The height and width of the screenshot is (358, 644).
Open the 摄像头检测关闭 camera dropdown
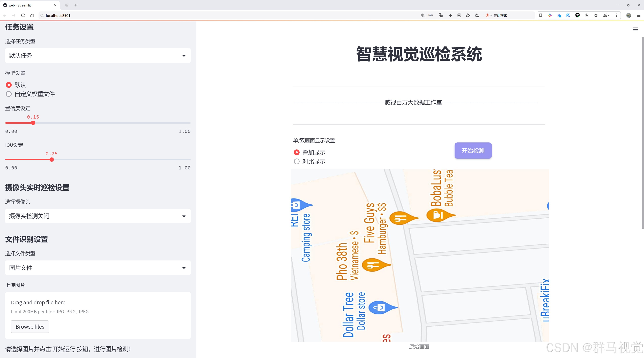(x=98, y=216)
